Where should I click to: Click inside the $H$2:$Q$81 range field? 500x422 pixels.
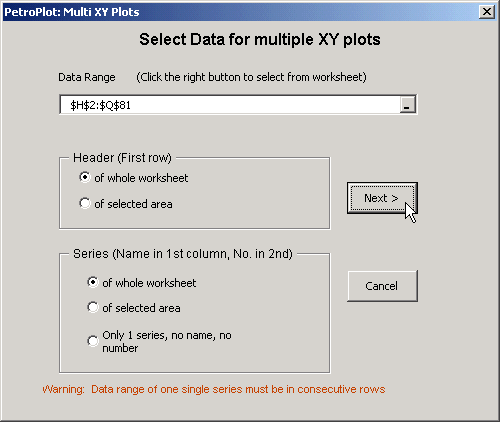[x=230, y=105]
